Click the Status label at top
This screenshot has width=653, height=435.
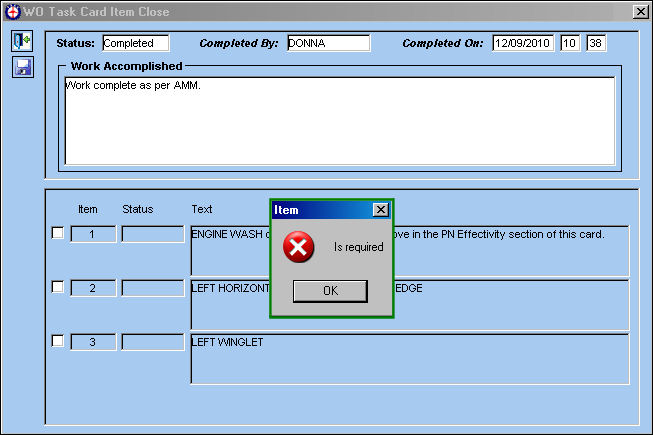click(x=75, y=43)
